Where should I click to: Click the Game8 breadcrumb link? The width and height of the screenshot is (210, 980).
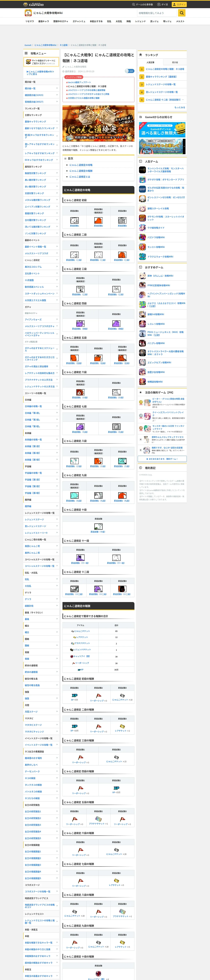[28, 45]
